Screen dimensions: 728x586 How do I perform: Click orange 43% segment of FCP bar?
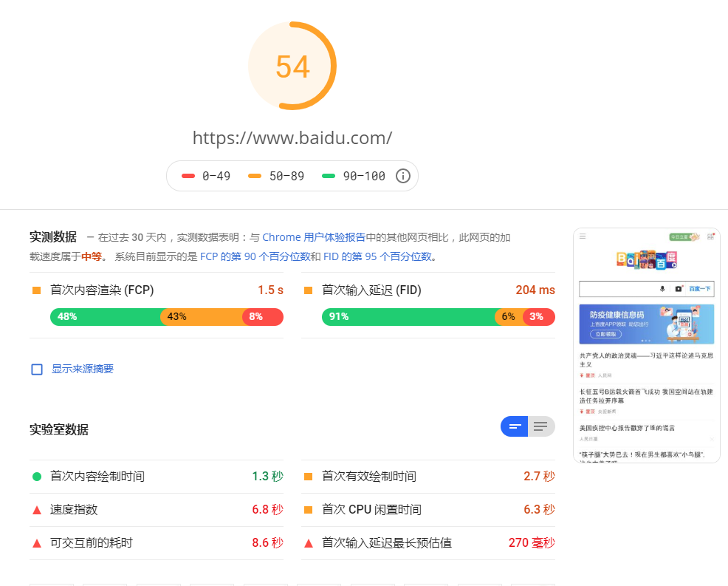202,317
